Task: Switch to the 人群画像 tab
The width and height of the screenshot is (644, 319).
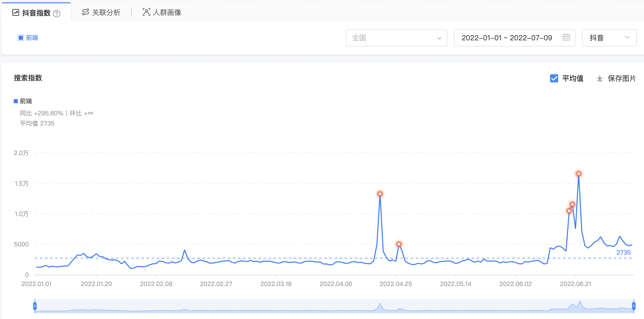Action: pos(167,12)
